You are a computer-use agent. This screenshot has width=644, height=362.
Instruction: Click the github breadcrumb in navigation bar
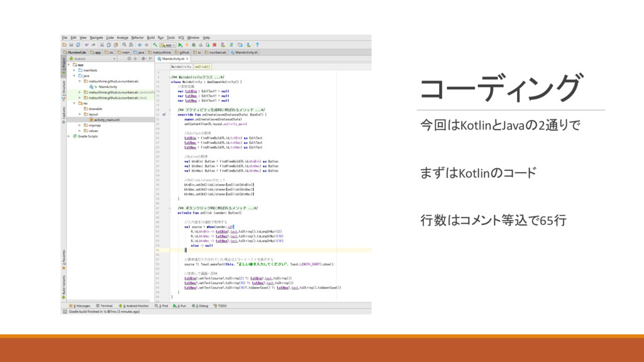coord(182,53)
